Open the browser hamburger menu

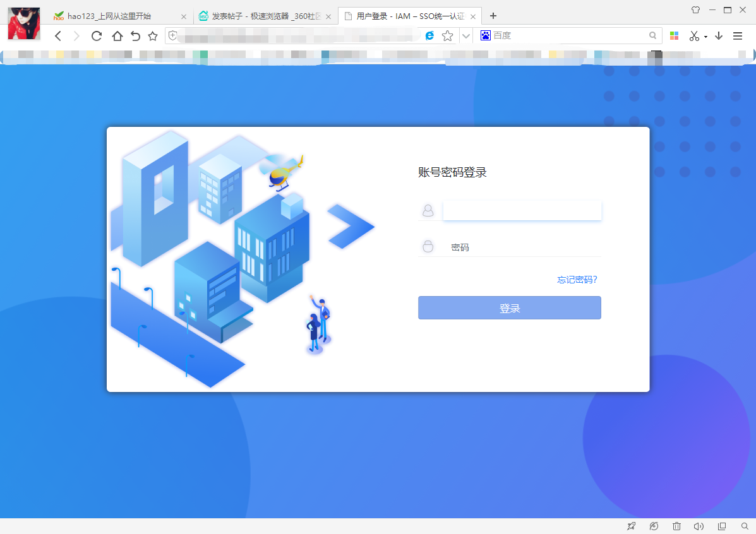point(737,36)
